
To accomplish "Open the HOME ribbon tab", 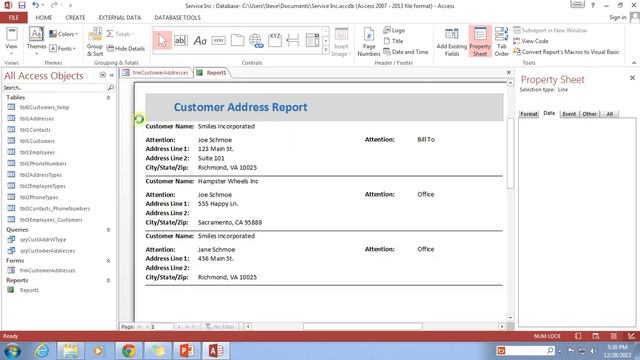I will coord(44,18).
